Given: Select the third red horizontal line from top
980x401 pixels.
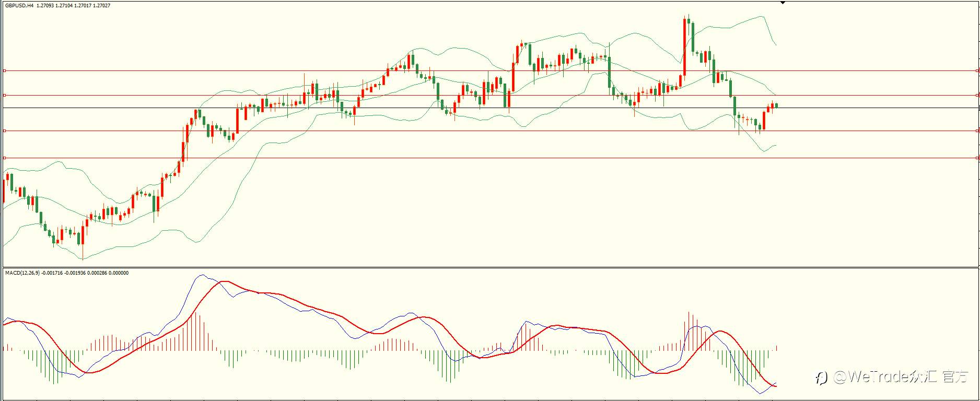Looking at the screenshot, I should 490,131.
